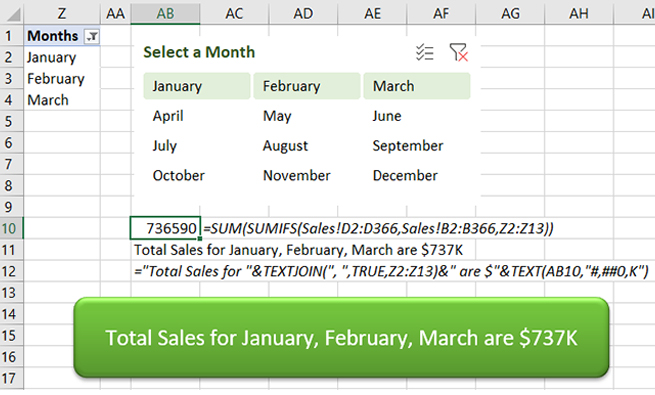Click the green Total Sales banner
The image size is (655, 395).
(341, 337)
